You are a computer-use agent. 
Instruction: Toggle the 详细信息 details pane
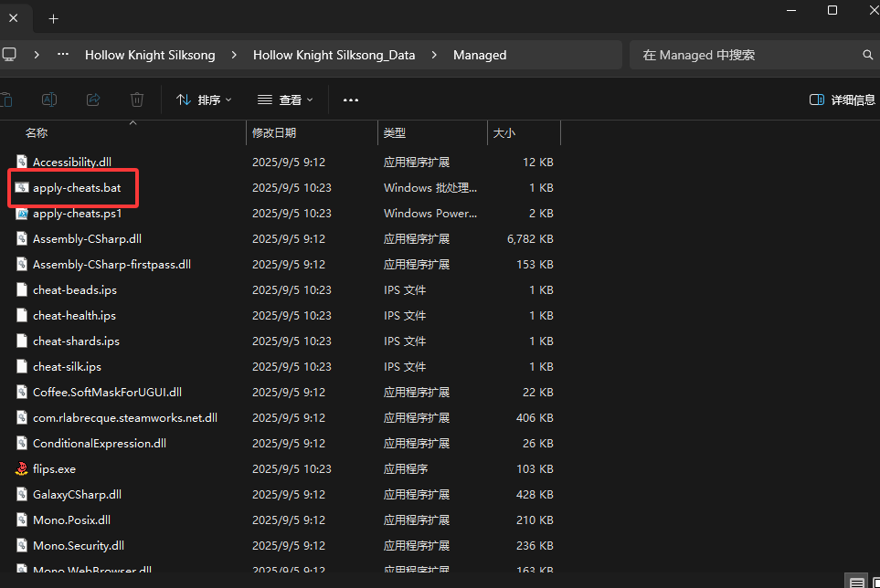(x=842, y=100)
